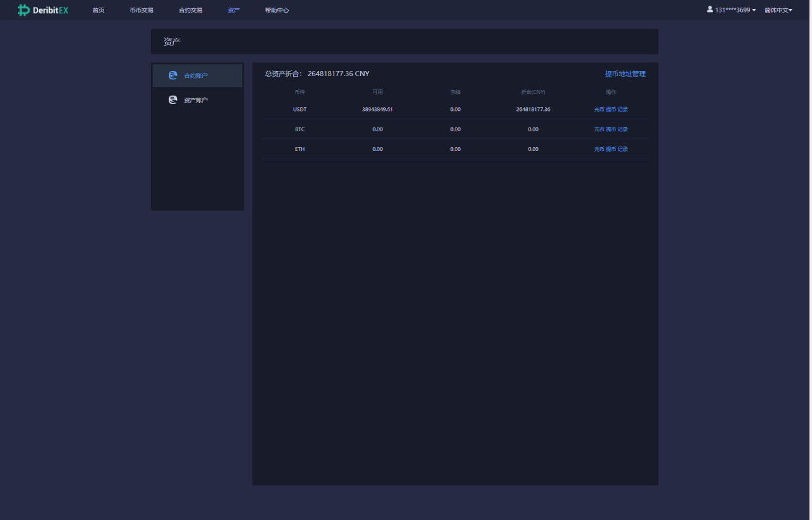Screen dimensions: 812x520
Task: Open the 131****3699 account dropdown
Action: (x=735, y=10)
